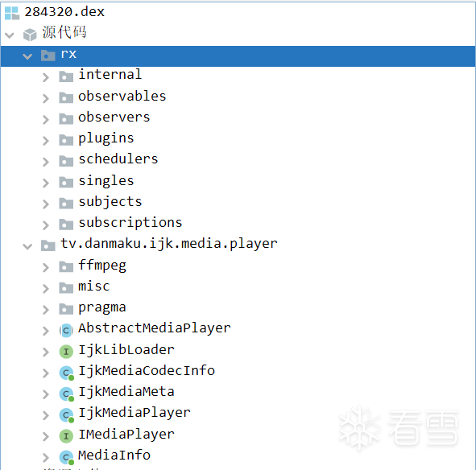
Task: Click the internal package folder icon
Action: pyautogui.click(x=66, y=76)
